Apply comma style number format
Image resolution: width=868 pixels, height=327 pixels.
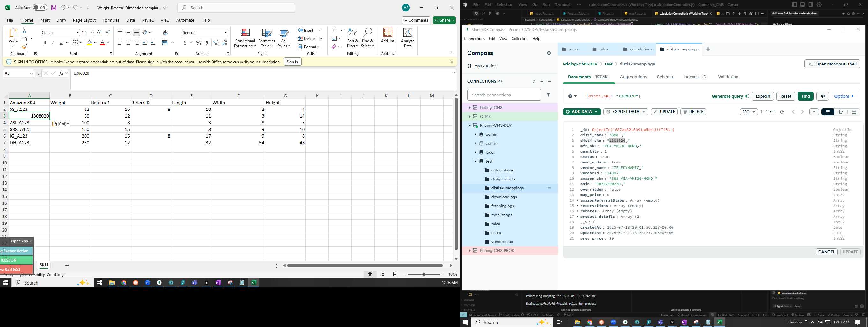[x=207, y=43]
